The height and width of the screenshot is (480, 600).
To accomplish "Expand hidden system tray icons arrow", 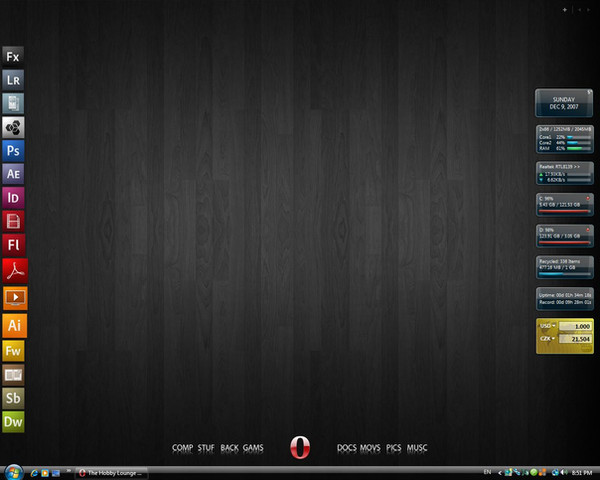I will tap(500, 473).
